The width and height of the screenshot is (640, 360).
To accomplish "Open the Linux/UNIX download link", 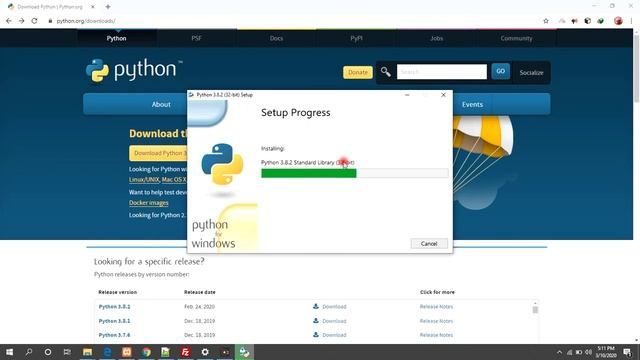I will [144, 180].
